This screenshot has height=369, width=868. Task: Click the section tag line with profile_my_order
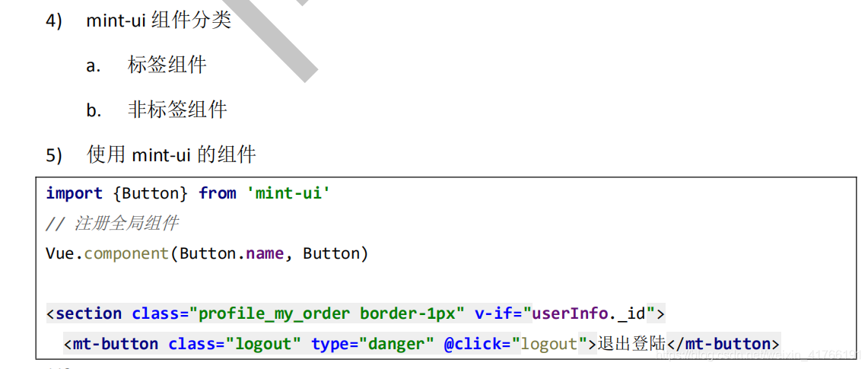(355, 313)
